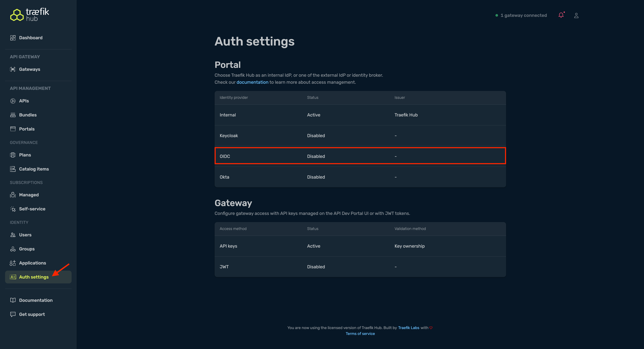Click the Dashboard grid icon

coord(13,38)
